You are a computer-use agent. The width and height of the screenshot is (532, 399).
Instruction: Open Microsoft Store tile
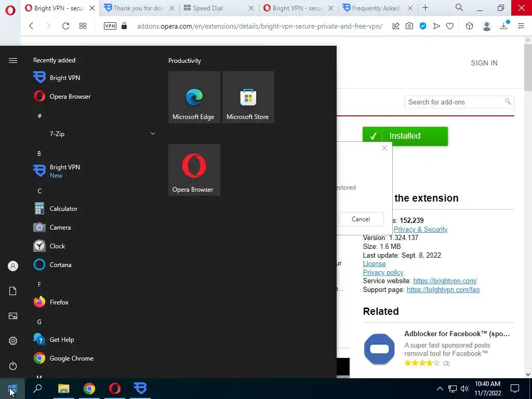248,97
